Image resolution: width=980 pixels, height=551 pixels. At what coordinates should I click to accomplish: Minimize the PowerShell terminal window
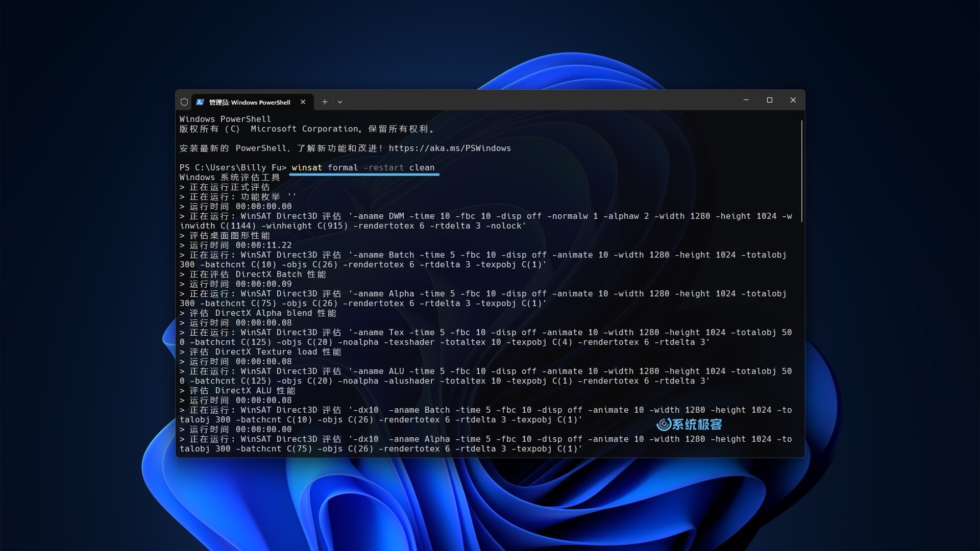[746, 100]
